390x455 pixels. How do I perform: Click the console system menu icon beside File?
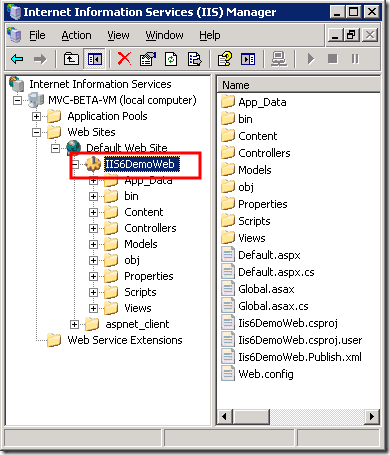point(14,35)
